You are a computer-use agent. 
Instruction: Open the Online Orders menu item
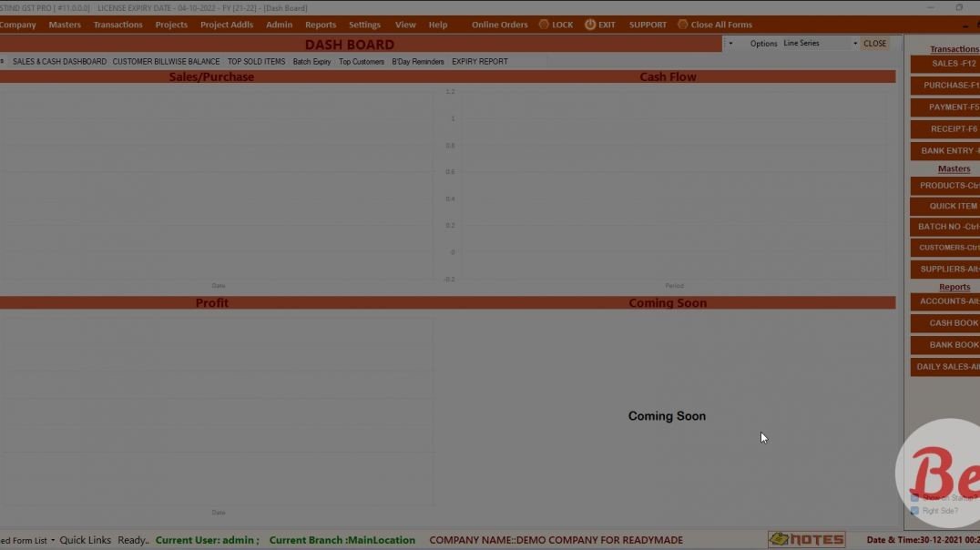tap(499, 25)
